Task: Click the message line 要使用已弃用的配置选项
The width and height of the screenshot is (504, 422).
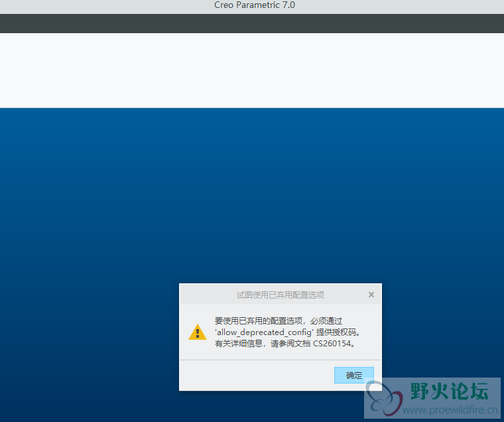Action: (279, 321)
